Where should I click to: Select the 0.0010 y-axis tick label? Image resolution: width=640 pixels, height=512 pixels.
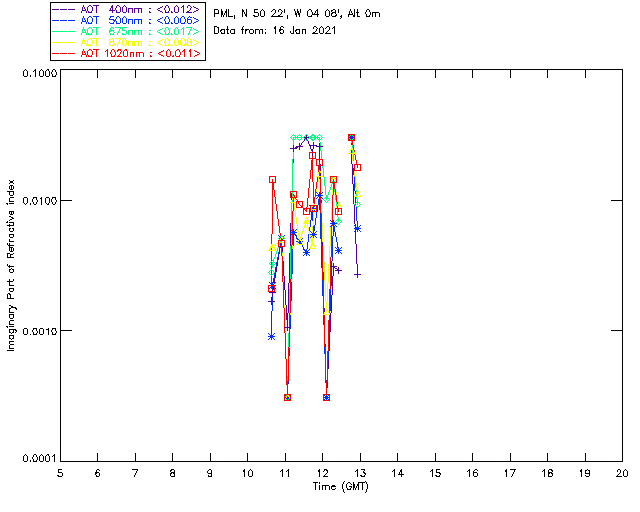(40, 331)
